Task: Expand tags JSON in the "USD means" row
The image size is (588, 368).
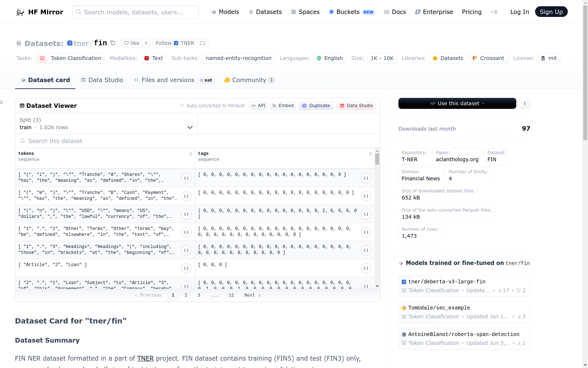Action: (x=366, y=214)
